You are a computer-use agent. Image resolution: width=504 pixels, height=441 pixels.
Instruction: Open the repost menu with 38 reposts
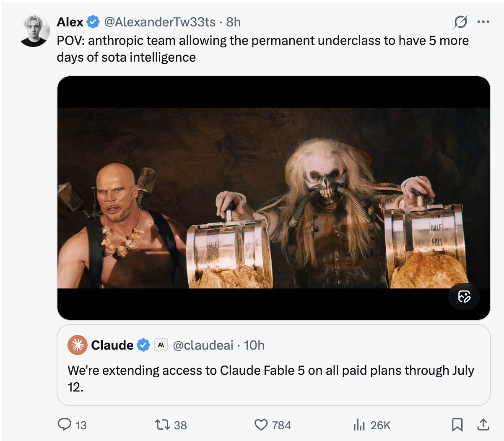[x=171, y=425]
